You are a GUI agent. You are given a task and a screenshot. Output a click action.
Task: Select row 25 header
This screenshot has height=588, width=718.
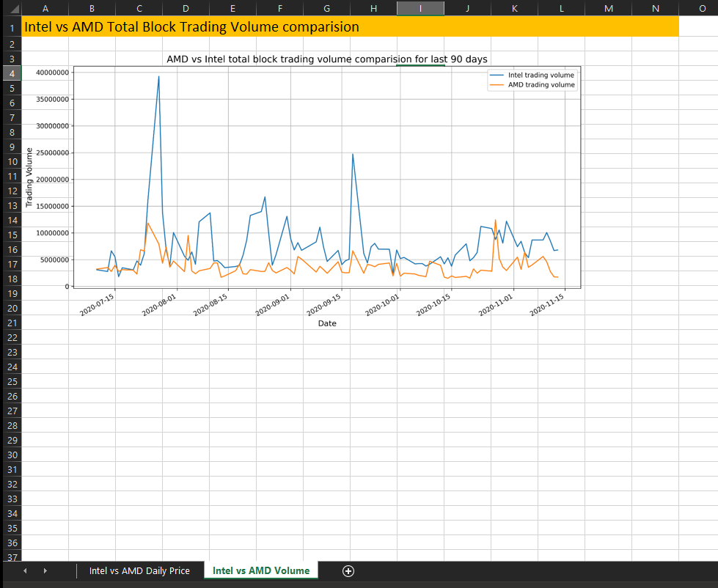pos(12,381)
